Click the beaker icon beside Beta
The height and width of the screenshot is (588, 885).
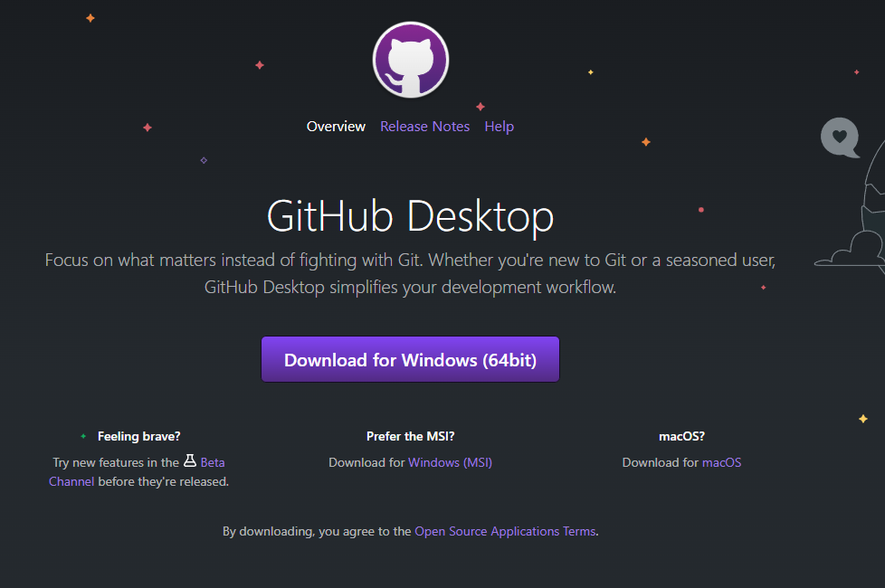(190, 460)
